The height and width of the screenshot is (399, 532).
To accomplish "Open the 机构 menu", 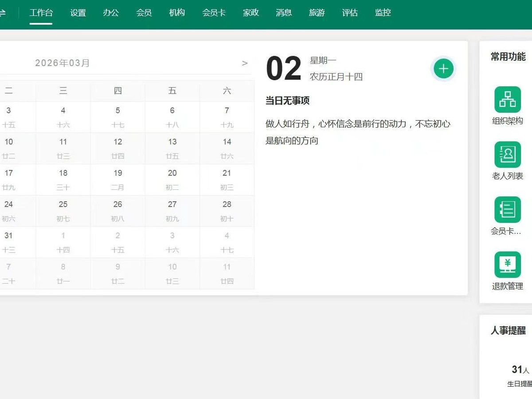I will 177,12.
